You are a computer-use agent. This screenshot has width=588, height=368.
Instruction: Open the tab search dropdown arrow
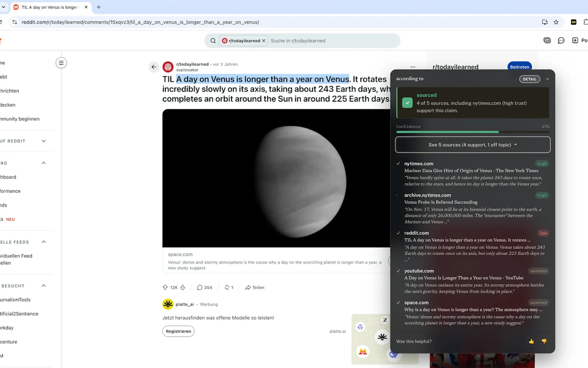pyautogui.click(x=3, y=7)
